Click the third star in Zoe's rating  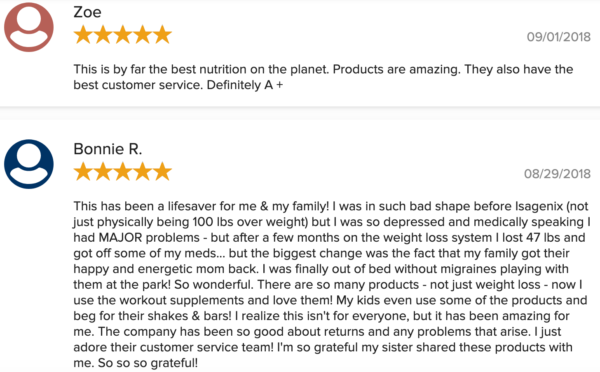pos(123,34)
